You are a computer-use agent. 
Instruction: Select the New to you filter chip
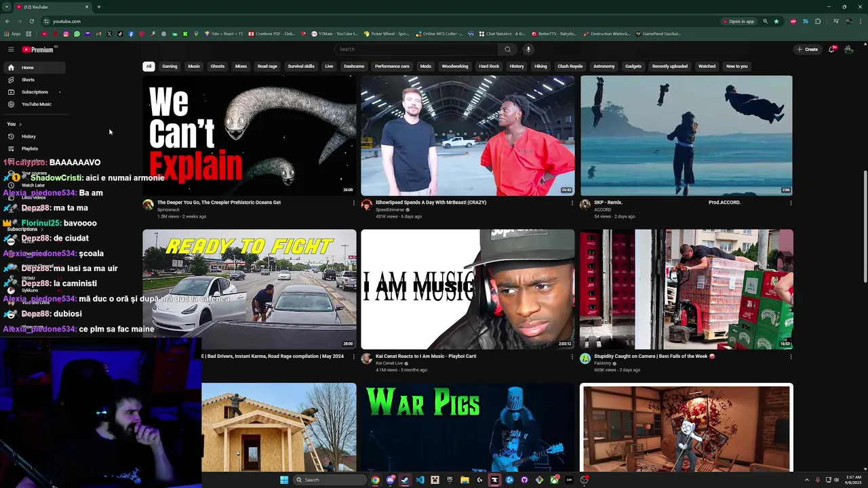point(737,66)
